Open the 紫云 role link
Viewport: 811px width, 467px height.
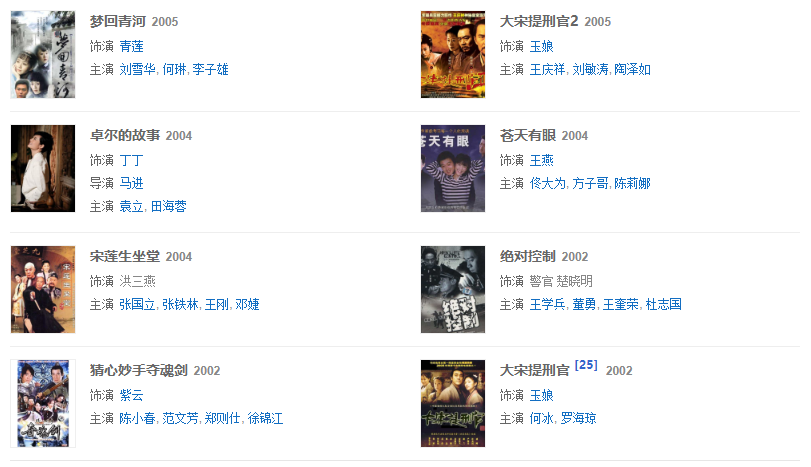click(131, 396)
